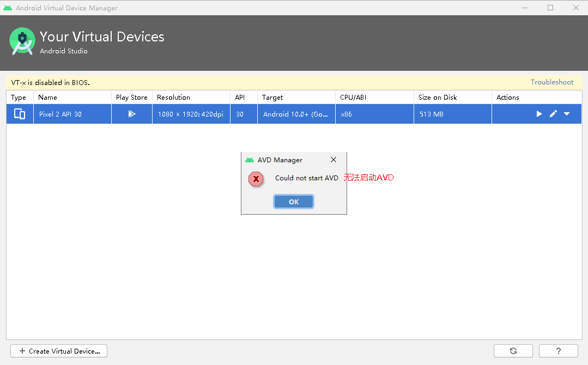Select the Pixel 2 API 30 name cell
This screenshot has height=365, width=588.
(72, 114)
